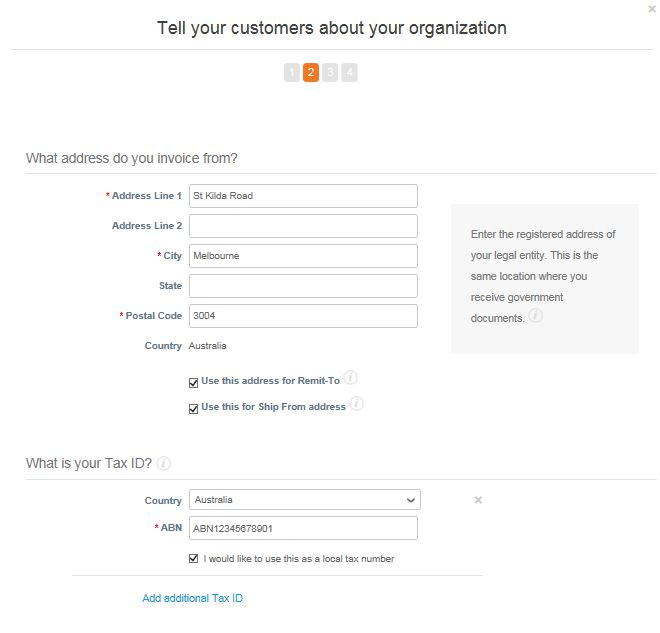Go to step 1 of wizard

point(292,72)
